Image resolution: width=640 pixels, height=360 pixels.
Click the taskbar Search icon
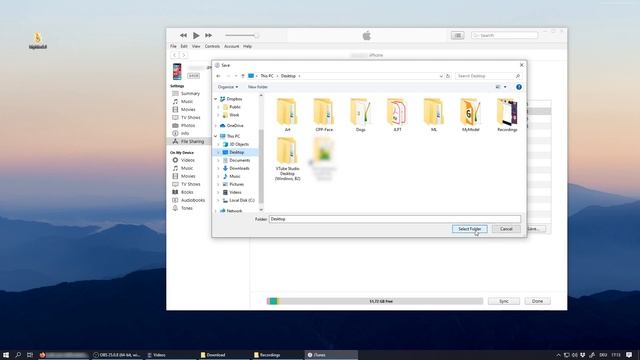point(18,355)
